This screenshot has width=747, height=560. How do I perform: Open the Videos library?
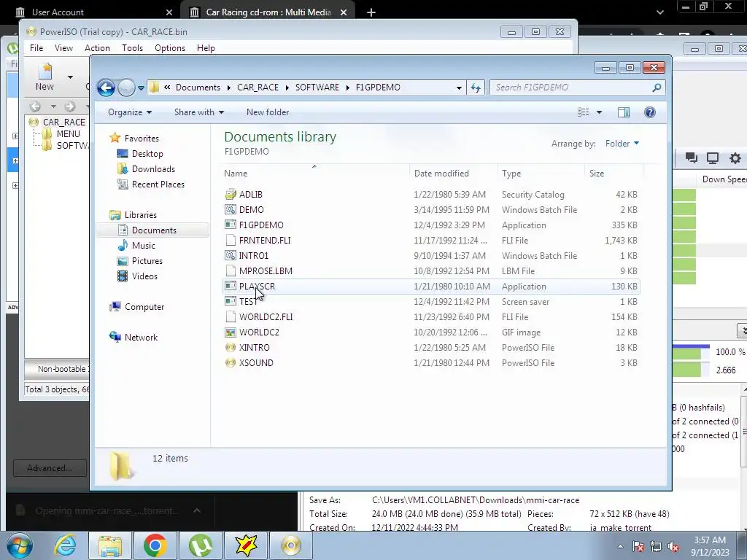pyautogui.click(x=144, y=276)
